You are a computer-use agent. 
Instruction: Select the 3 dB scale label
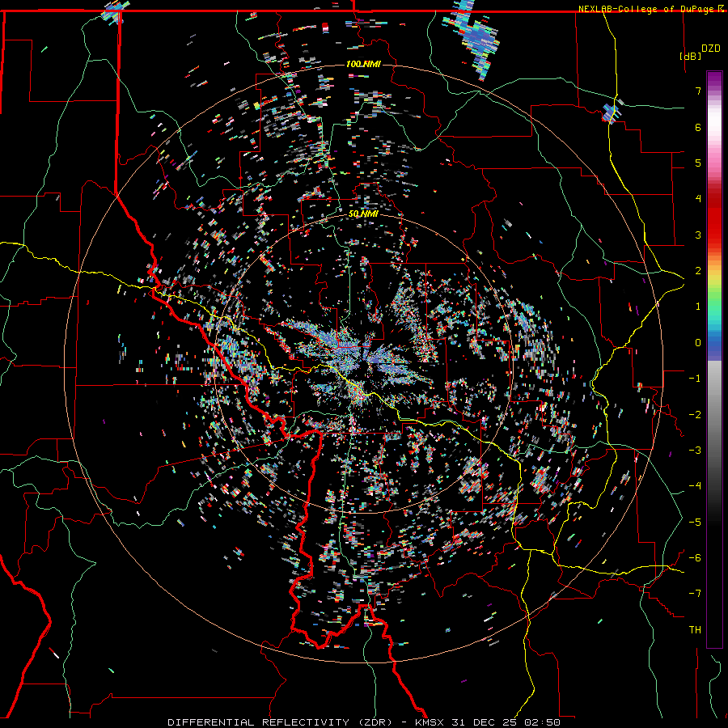[x=698, y=235]
